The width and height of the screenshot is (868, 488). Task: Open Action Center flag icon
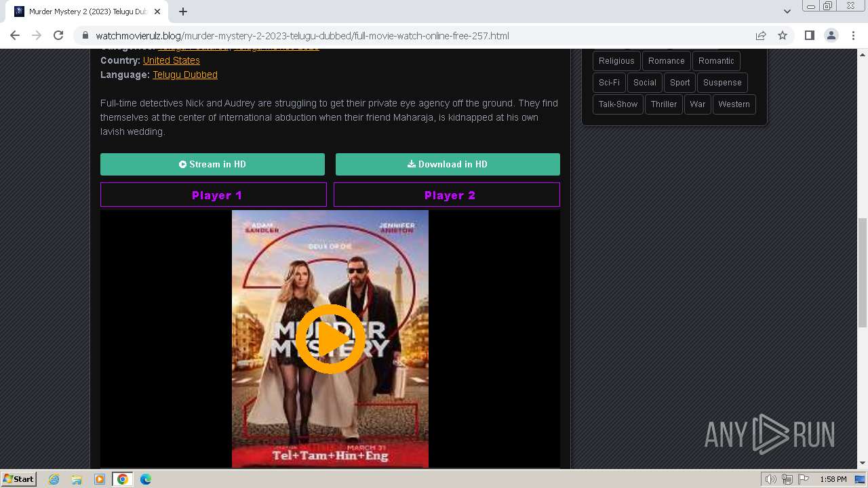(803, 479)
